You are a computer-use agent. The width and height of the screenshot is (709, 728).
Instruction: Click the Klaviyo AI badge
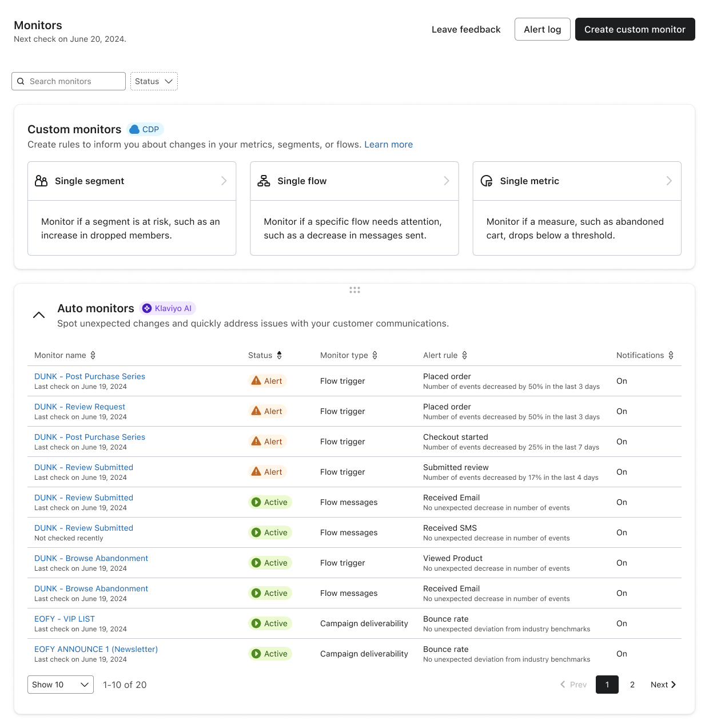(168, 308)
